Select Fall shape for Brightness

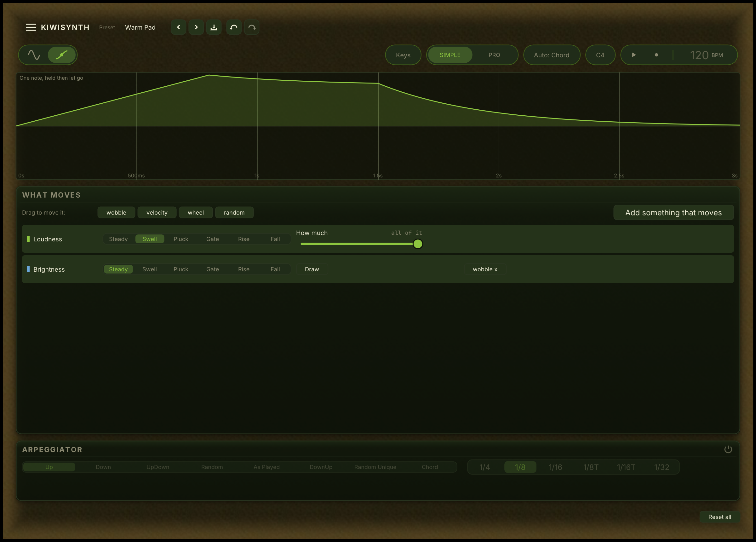(275, 269)
